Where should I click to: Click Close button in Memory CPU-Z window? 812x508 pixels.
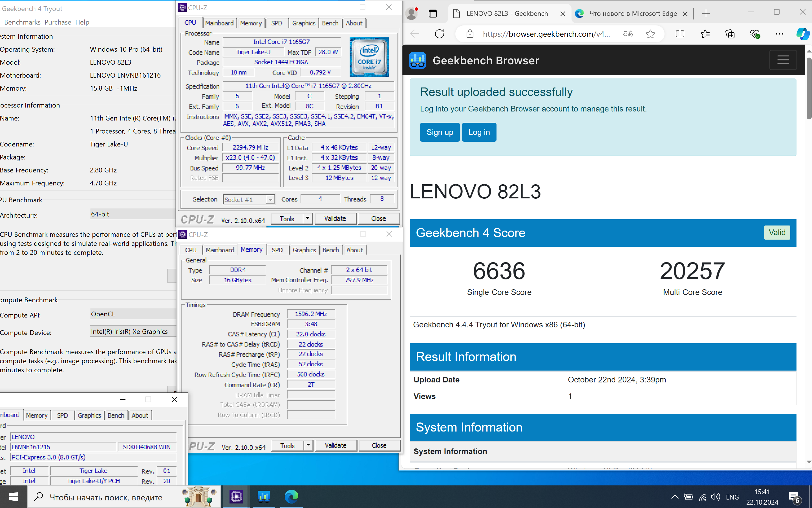(379, 446)
